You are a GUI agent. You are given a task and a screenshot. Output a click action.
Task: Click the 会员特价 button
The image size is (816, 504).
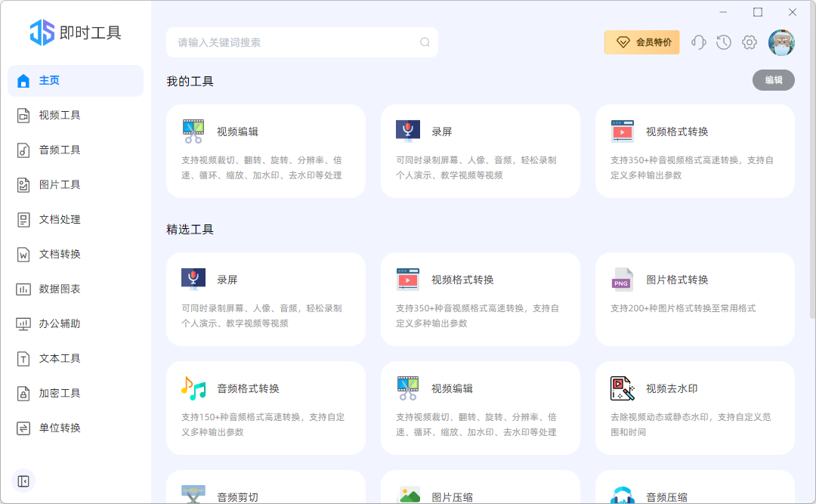[641, 42]
